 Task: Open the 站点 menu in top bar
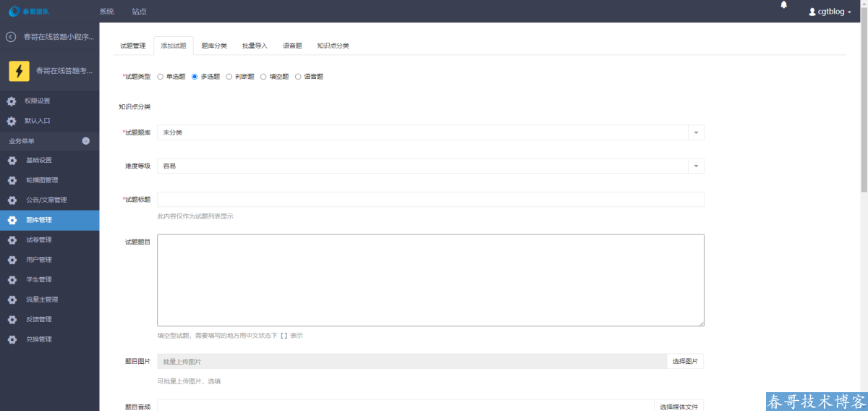(139, 12)
